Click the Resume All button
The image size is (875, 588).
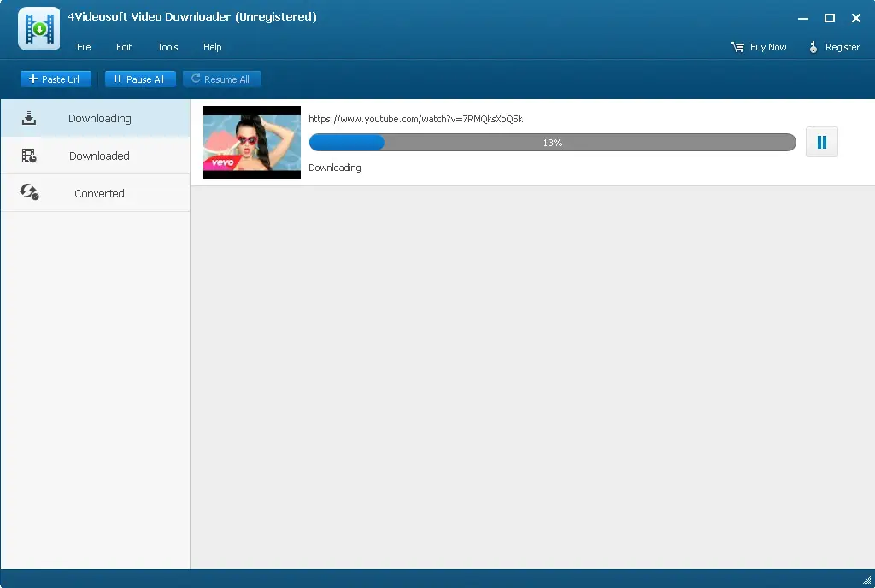coord(221,79)
